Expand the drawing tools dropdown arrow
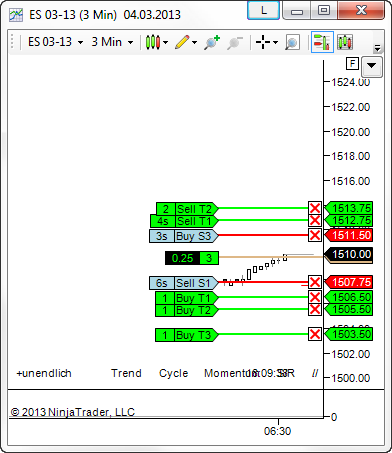392x453 pixels. click(x=194, y=43)
